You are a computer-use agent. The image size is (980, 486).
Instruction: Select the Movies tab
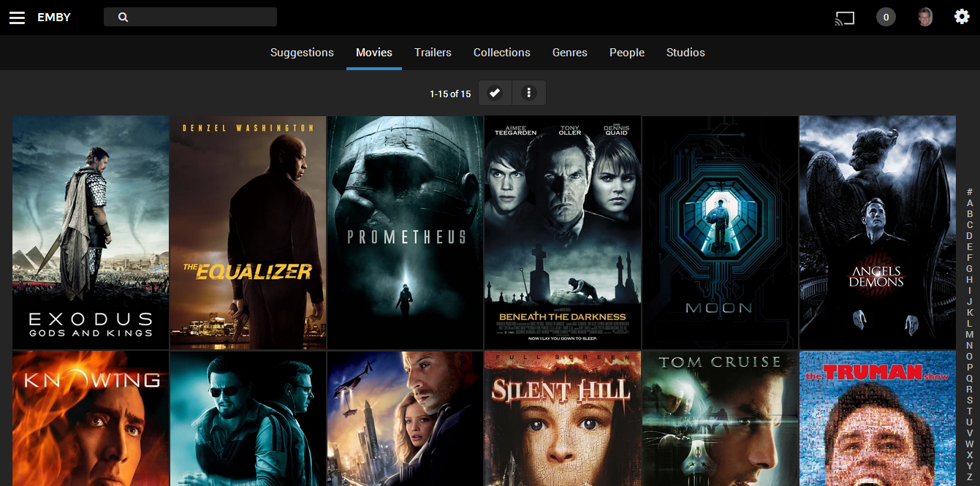pyautogui.click(x=374, y=53)
